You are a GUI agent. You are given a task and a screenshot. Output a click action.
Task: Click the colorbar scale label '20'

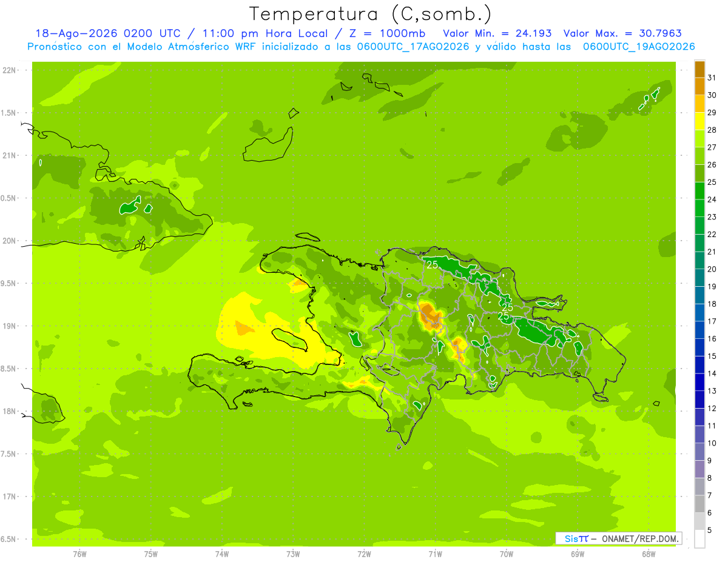712,269
